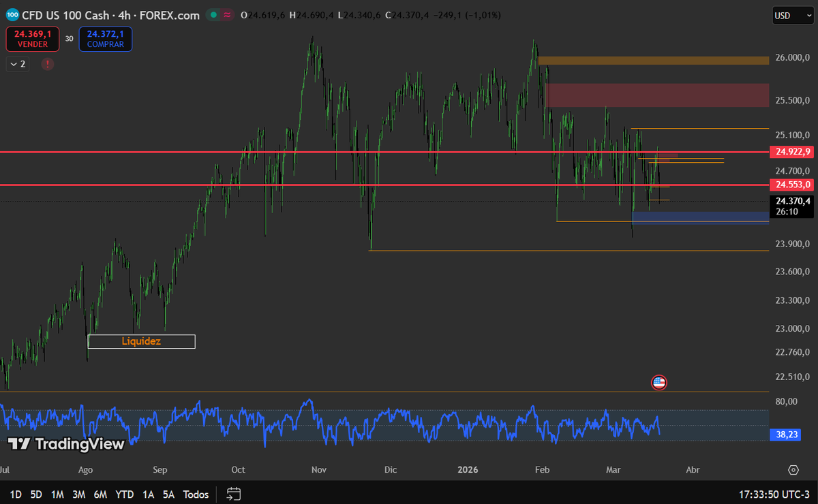Click the high value H24.690,4
The width and height of the screenshot is (818, 504).
pos(312,15)
